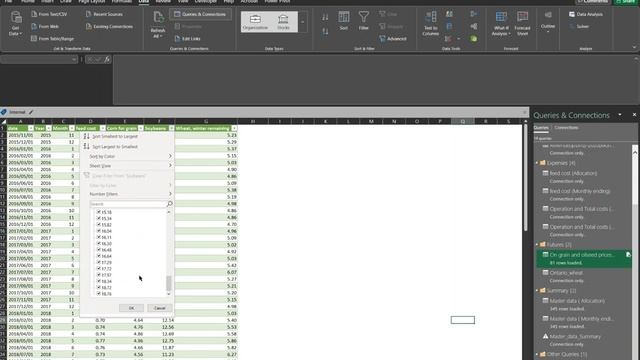Uncheck the 16.64 filter value
This screenshot has height=360, width=640.
(x=98, y=256)
